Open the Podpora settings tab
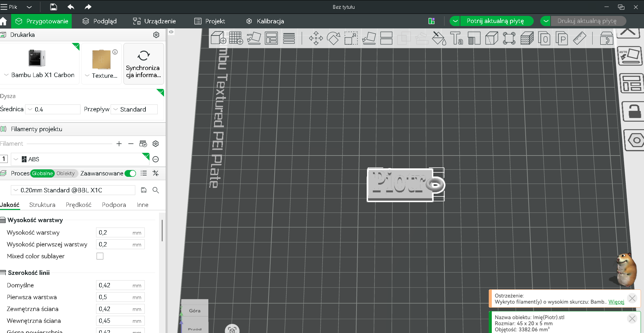The image size is (644, 333). click(x=114, y=205)
